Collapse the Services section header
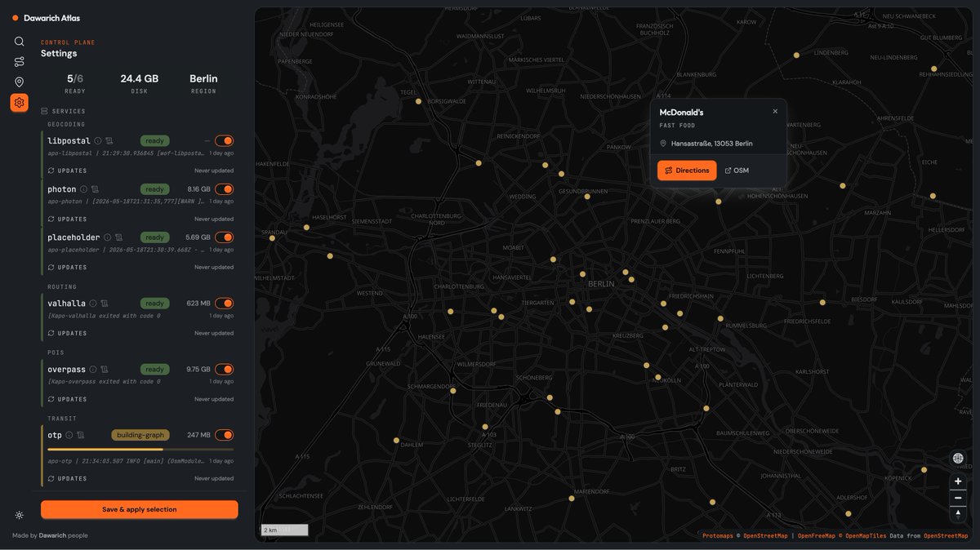980x550 pixels. pos(64,111)
